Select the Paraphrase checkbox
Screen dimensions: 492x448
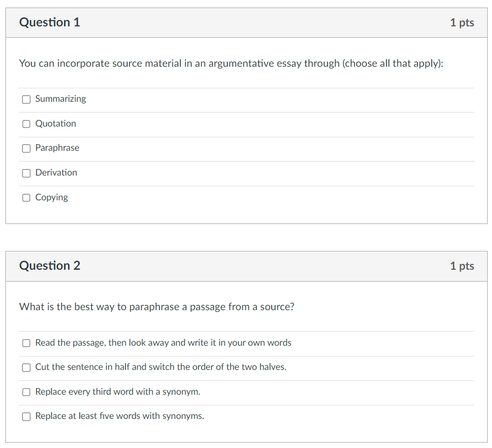tap(26, 148)
